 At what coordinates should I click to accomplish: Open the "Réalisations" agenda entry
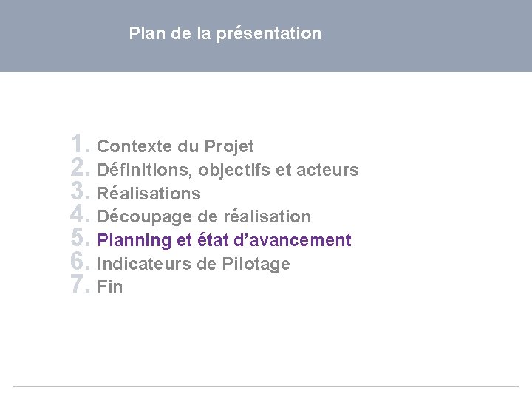[x=149, y=194]
